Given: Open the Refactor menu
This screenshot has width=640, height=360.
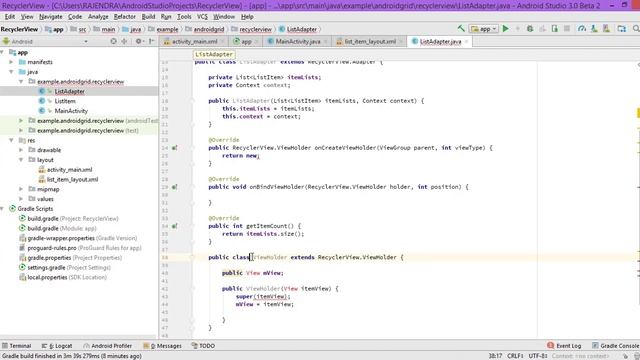Looking at the screenshot, I should coord(124,17).
